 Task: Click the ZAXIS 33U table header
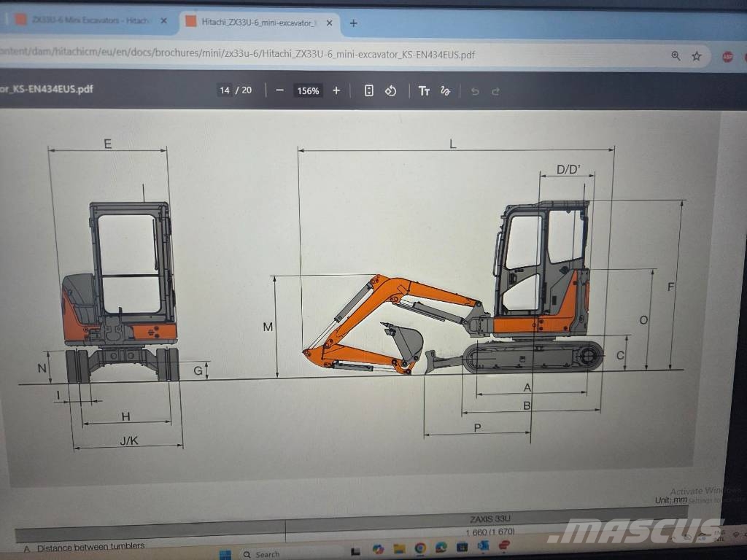click(x=489, y=518)
